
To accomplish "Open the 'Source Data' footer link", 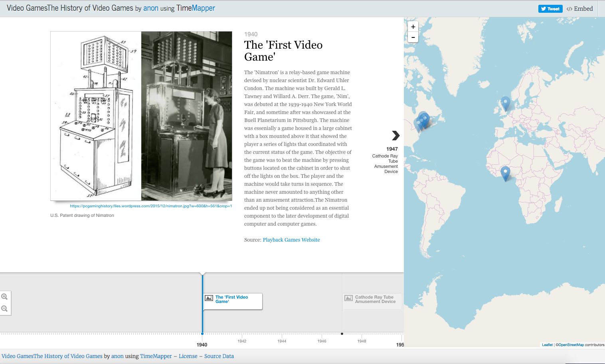I will (x=219, y=356).
